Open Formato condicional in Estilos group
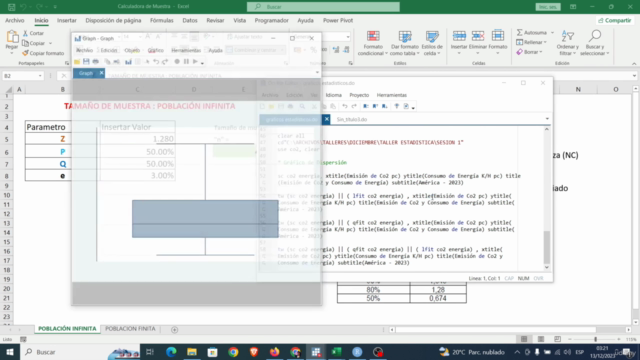The height and width of the screenshot is (360, 640). tap(373, 43)
